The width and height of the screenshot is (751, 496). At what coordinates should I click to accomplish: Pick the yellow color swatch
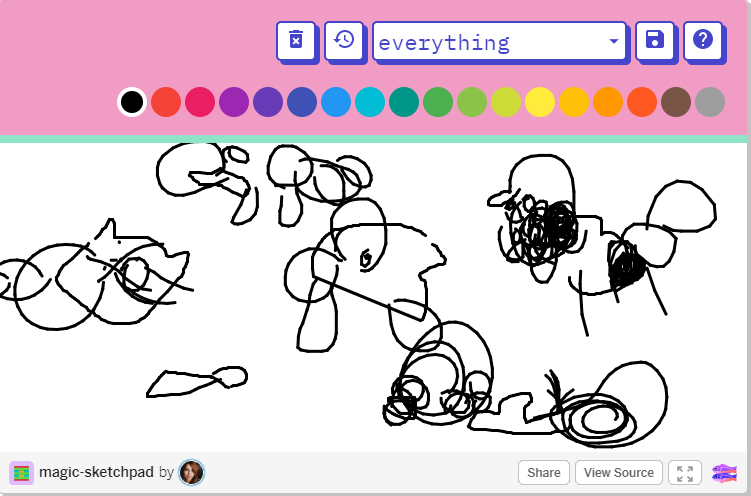pos(540,102)
